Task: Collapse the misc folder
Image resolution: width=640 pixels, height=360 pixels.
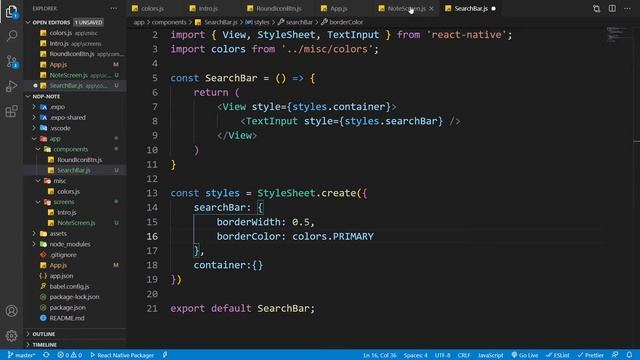Action: [x=59, y=181]
